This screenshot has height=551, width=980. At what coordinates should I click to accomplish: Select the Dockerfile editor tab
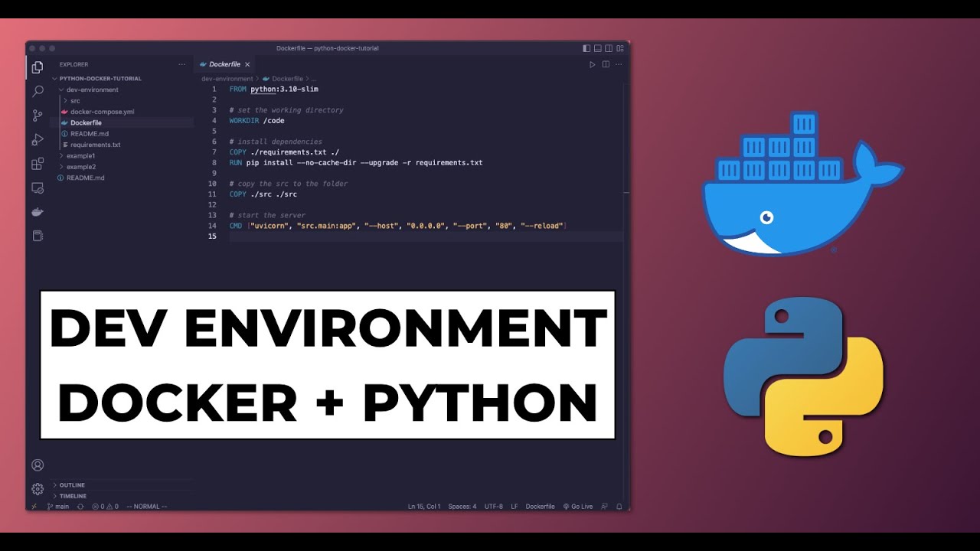[224, 64]
